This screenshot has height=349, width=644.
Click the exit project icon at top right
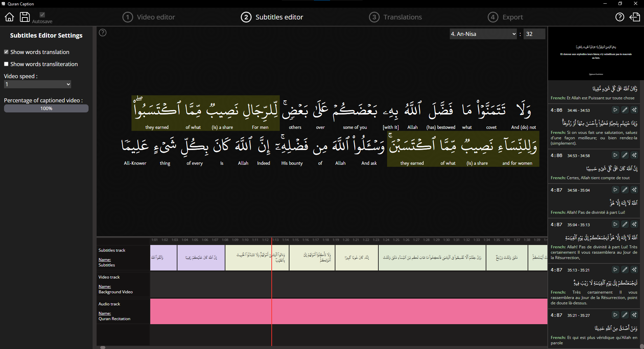point(635,17)
